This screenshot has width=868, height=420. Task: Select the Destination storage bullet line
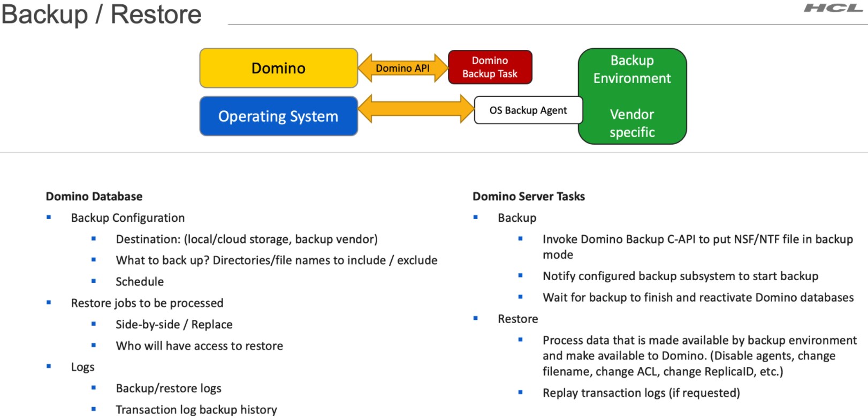(x=247, y=239)
